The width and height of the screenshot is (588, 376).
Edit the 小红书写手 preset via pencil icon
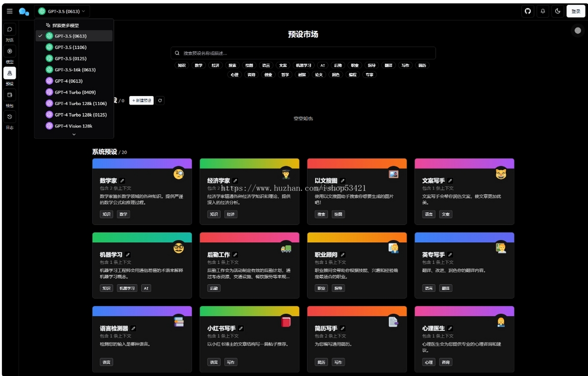[x=241, y=328]
